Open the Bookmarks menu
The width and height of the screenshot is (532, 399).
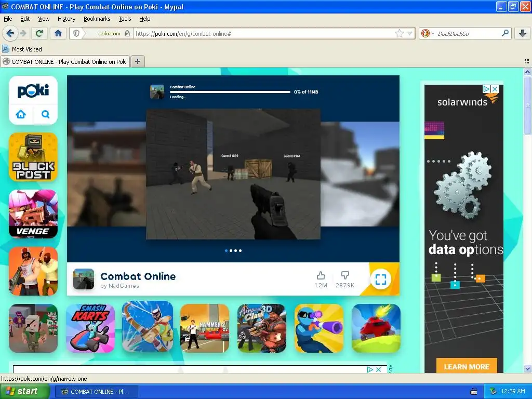click(x=97, y=19)
